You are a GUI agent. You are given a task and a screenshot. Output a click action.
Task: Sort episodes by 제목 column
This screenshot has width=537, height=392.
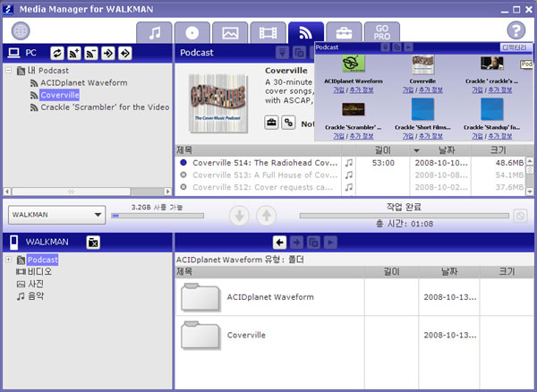[258, 150]
